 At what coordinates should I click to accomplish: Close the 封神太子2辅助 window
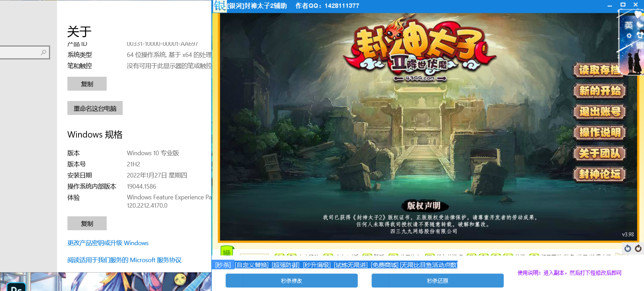636,5
